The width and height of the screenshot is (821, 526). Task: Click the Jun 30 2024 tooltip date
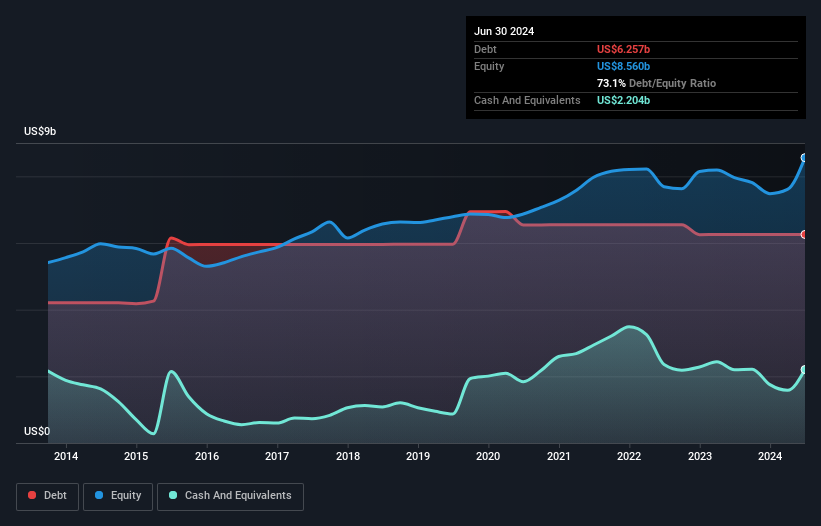pyautogui.click(x=504, y=31)
